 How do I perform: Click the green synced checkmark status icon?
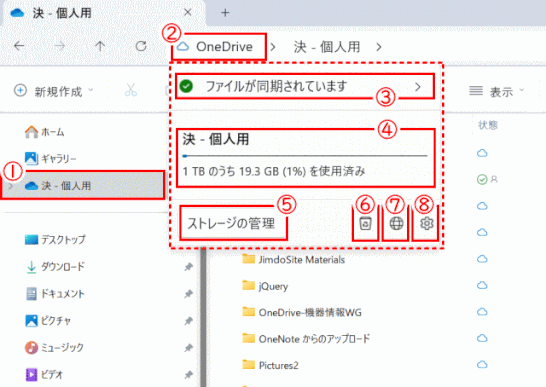click(x=482, y=180)
